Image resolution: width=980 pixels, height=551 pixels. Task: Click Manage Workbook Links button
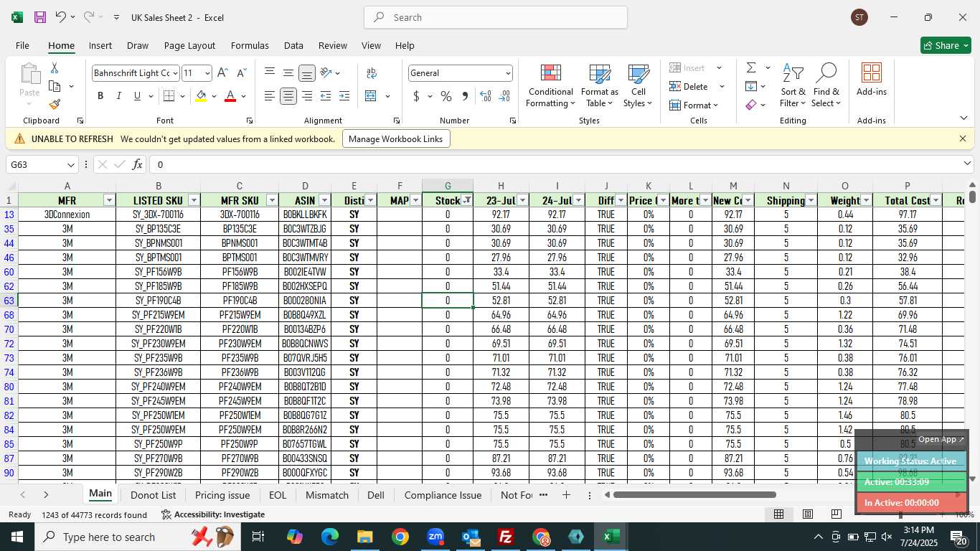396,138
